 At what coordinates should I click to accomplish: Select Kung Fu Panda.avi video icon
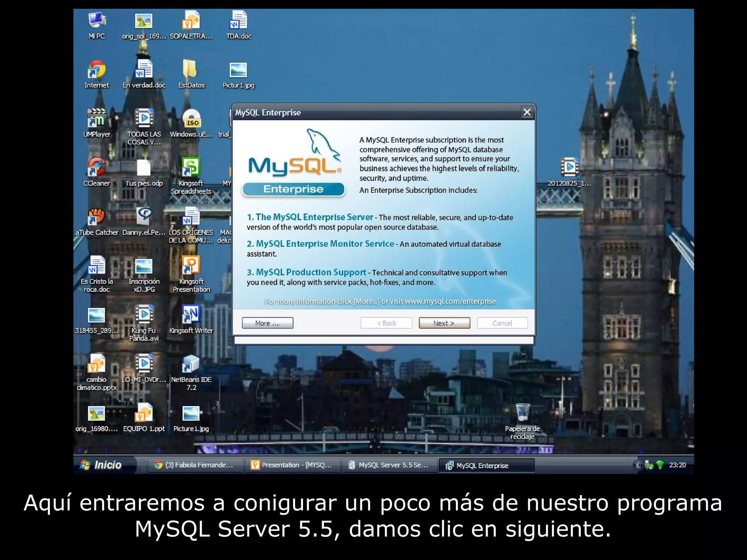(x=144, y=323)
